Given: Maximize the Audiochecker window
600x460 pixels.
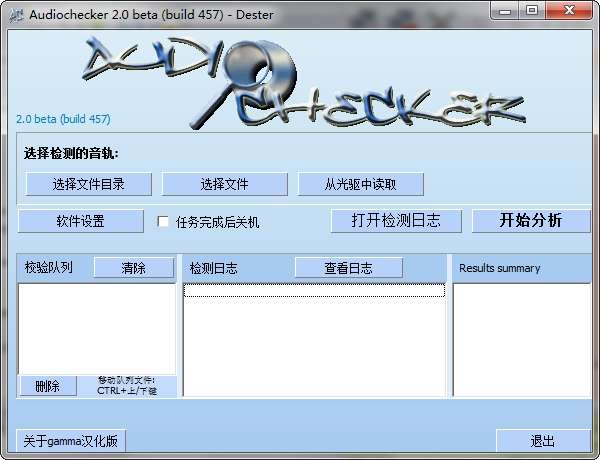Looking at the screenshot, I should 532,11.
